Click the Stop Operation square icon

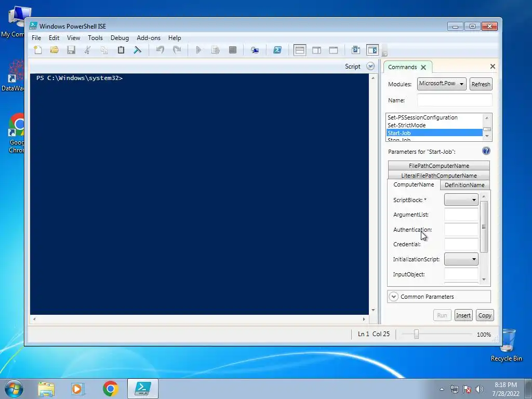click(x=232, y=50)
